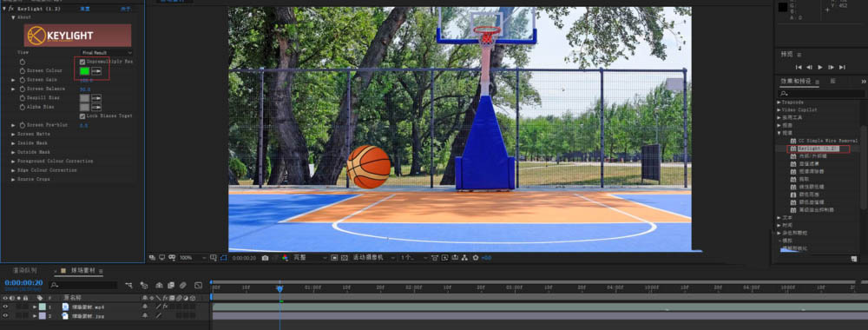The width and height of the screenshot is (868, 330).
Task: Toggle Lock Biases Together checkbox
Action: pyautogui.click(x=82, y=115)
